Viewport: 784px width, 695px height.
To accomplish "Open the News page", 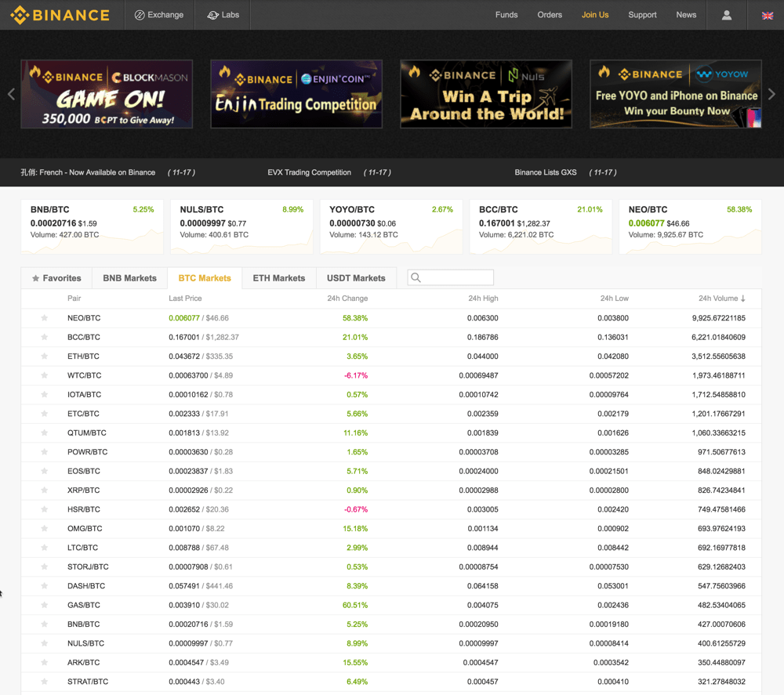I will tap(686, 15).
